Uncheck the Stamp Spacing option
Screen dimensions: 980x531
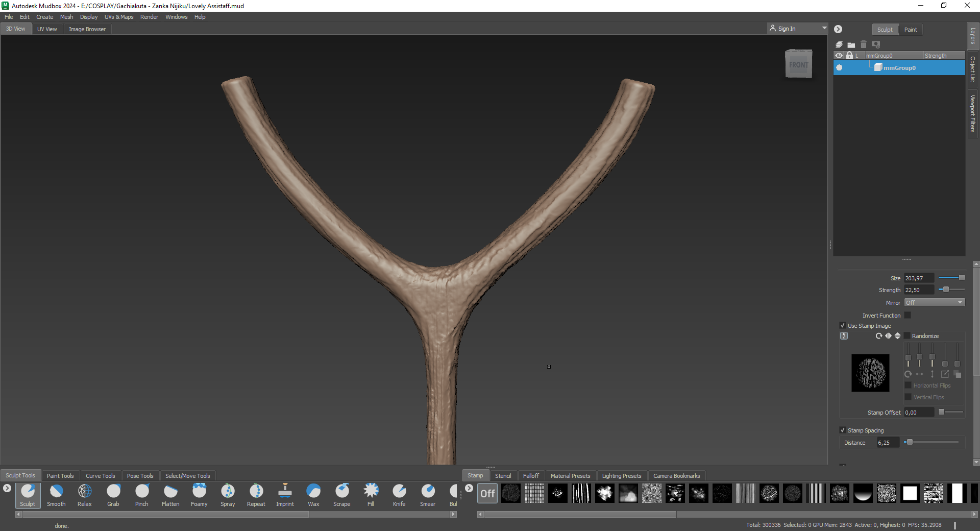843,430
